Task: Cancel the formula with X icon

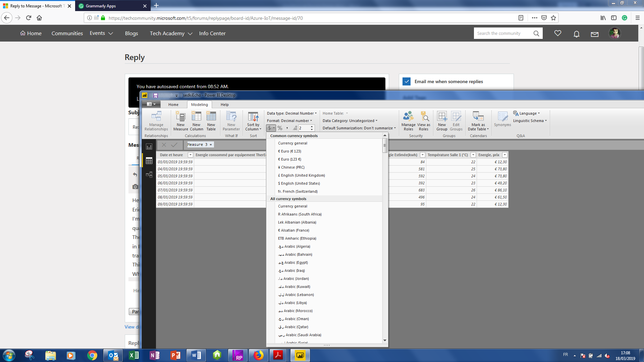Action: click(x=164, y=145)
